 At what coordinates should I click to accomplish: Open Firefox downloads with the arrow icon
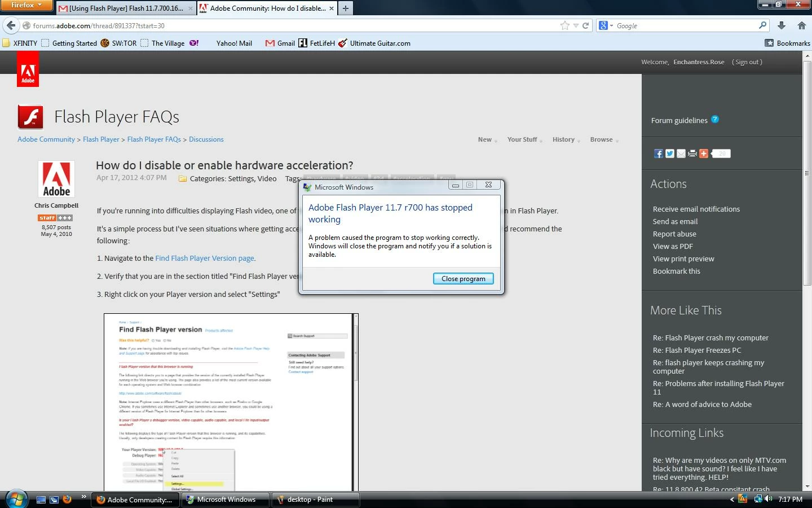[x=782, y=25]
